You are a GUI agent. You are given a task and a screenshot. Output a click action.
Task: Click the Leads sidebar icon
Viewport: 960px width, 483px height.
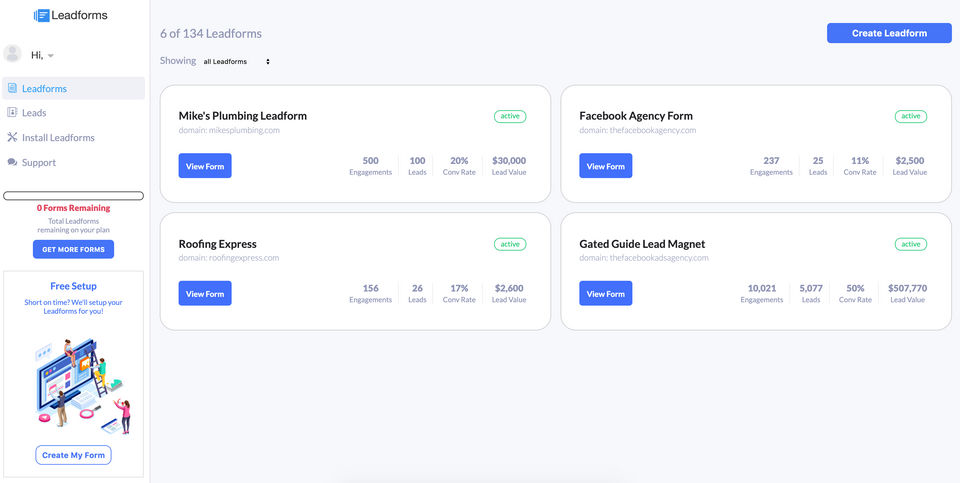point(12,113)
